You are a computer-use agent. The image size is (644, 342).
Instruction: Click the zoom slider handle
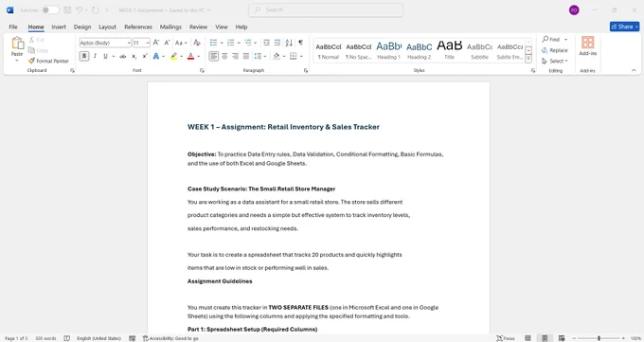point(599,338)
